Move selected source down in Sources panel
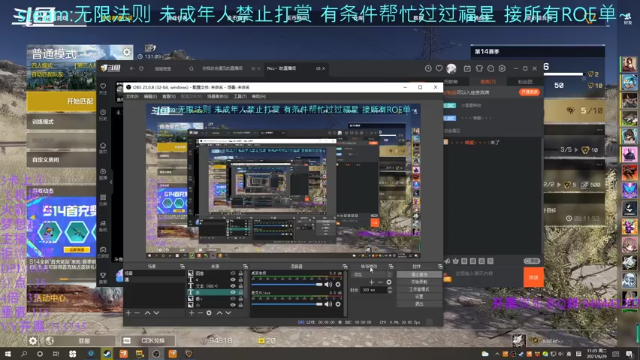 [228, 313]
